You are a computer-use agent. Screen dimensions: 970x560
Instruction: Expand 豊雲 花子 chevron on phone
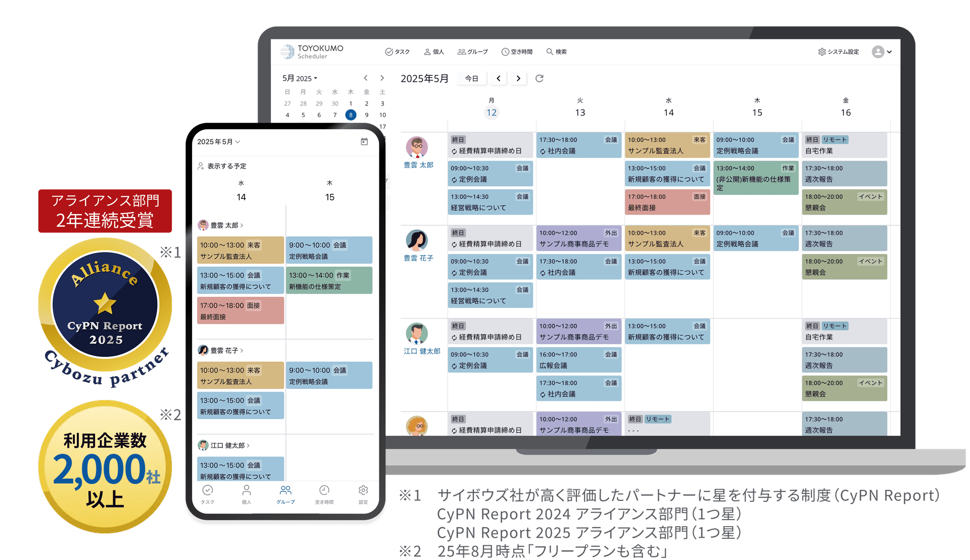coord(242,350)
